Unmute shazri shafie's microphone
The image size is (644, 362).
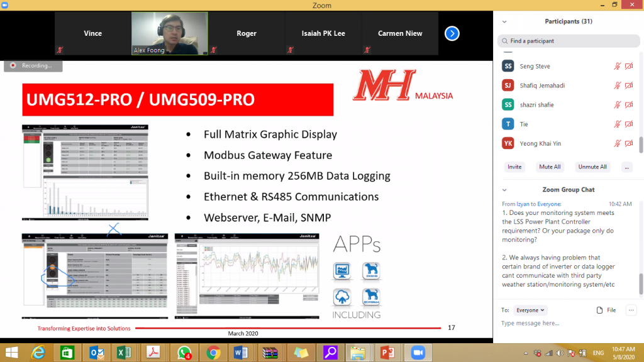point(618,105)
